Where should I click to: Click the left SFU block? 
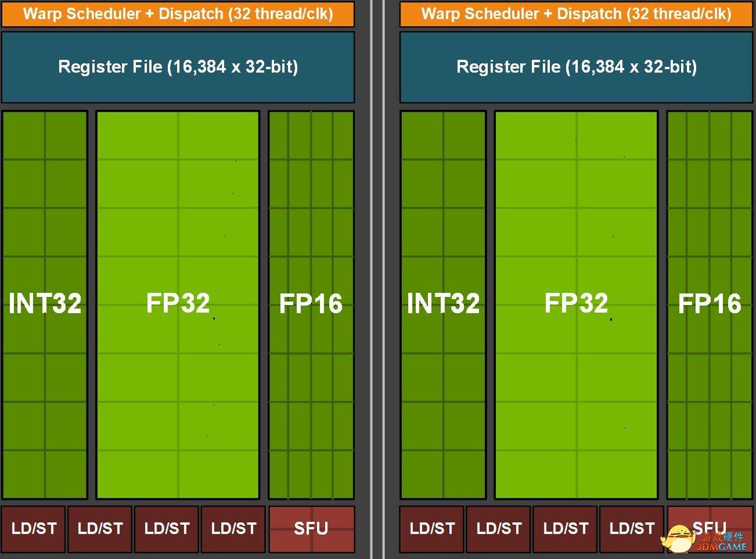coord(311,529)
